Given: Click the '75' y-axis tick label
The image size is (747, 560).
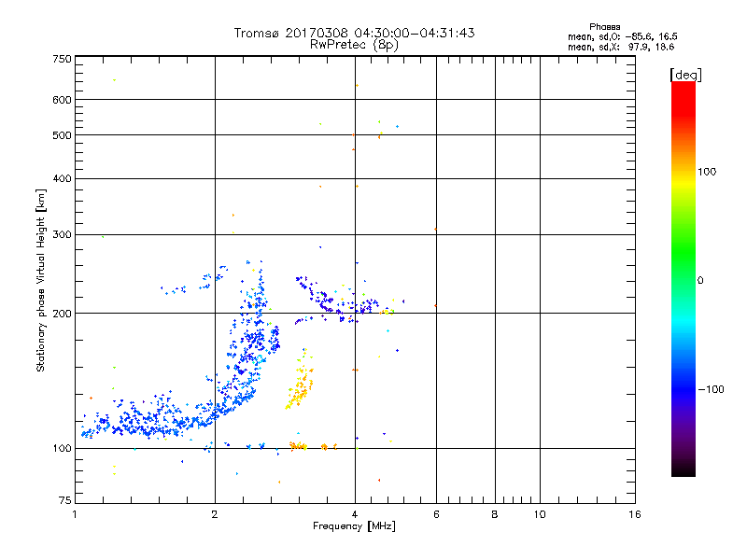Looking at the screenshot, I should click(65, 500).
